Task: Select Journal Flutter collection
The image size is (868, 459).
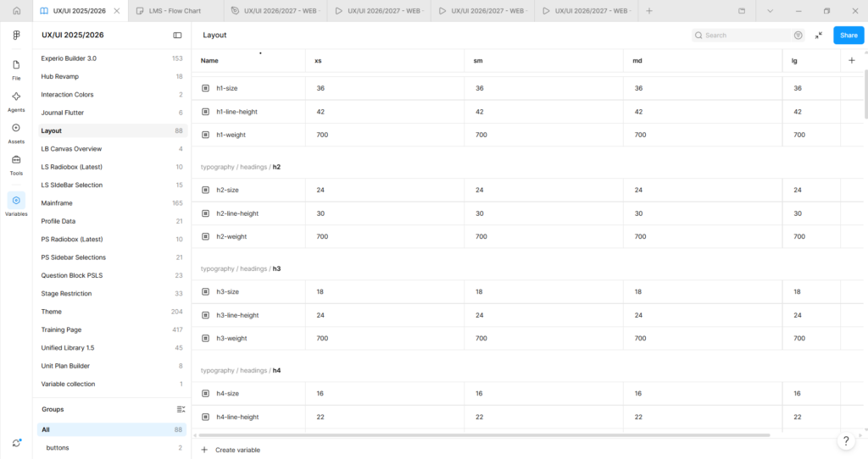Action: 112,113
